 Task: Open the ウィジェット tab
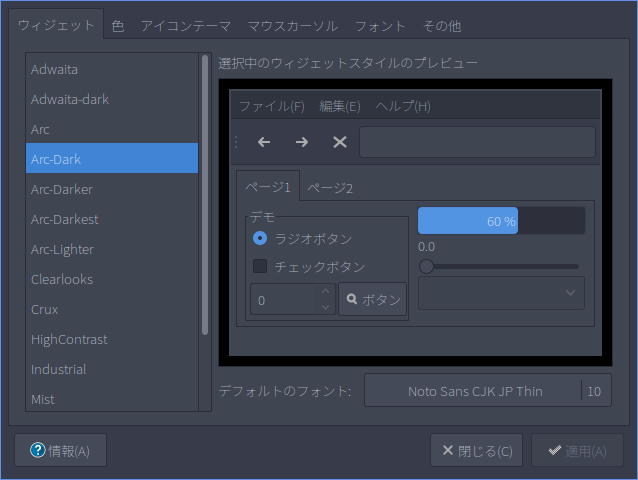tap(56, 25)
